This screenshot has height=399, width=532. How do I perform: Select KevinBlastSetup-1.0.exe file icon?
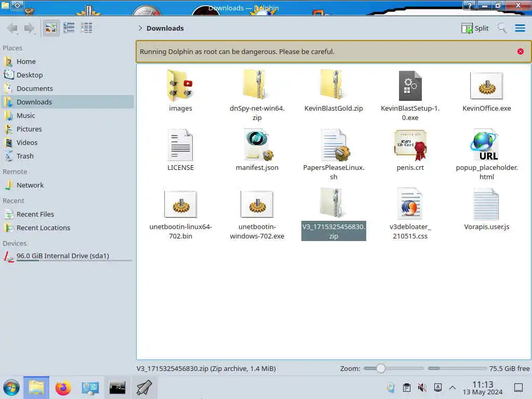pyautogui.click(x=410, y=85)
